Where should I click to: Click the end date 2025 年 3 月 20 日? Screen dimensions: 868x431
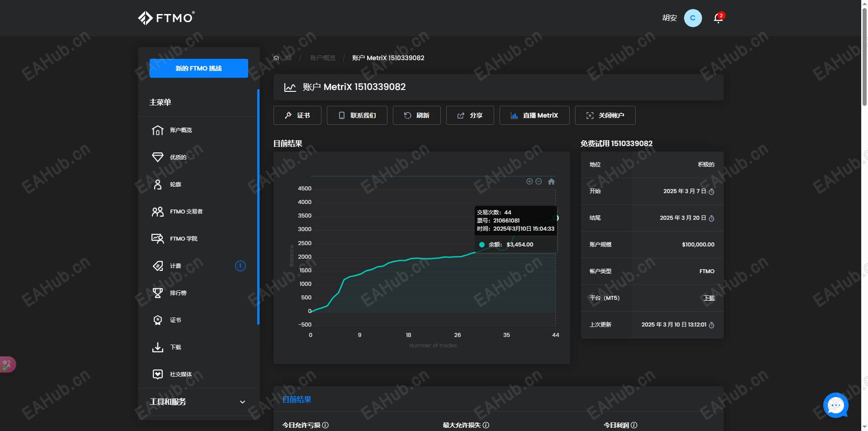click(x=683, y=218)
